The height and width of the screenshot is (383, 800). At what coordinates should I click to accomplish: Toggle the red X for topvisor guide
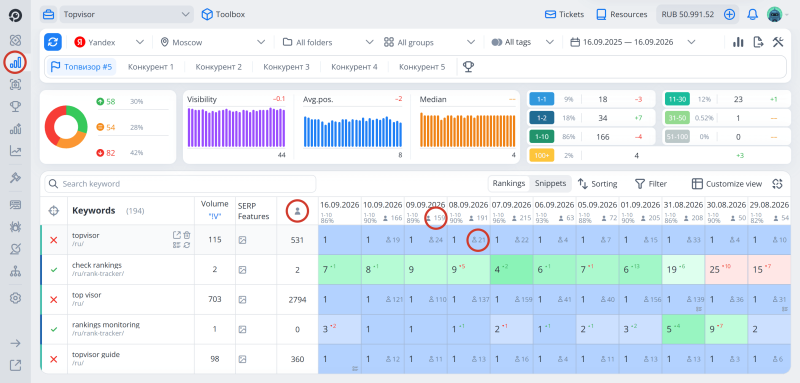click(x=54, y=360)
